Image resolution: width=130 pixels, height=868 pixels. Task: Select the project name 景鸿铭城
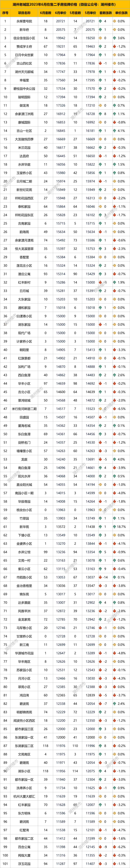tap(24, 400)
